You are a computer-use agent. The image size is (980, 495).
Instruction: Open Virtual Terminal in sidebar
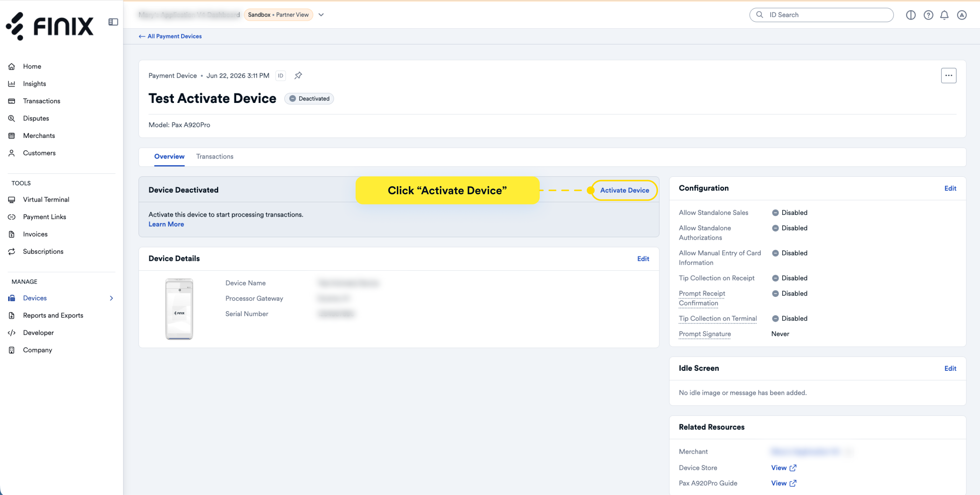(x=46, y=200)
